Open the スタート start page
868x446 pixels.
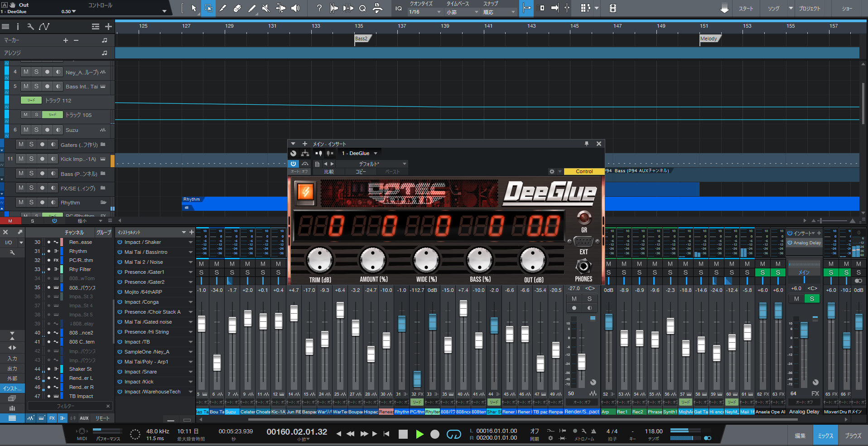pyautogui.click(x=746, y=8)
